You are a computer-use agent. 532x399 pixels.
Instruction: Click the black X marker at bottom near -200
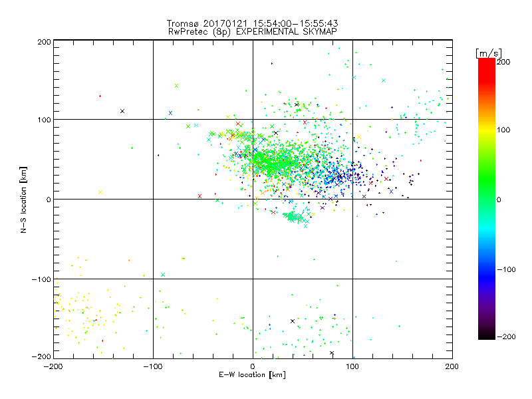pos(332,353)
